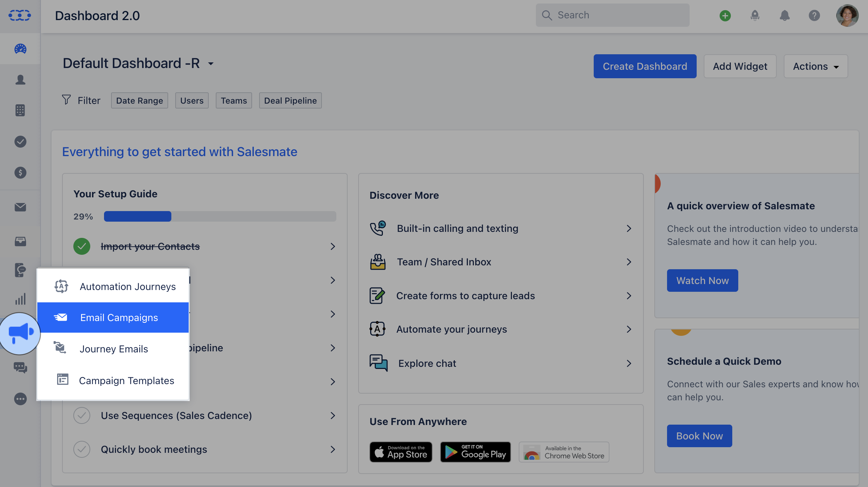The height and width of the screenshot is (487, 868).
Task: Open the Actions dropdown
Action: click(815, 66)
